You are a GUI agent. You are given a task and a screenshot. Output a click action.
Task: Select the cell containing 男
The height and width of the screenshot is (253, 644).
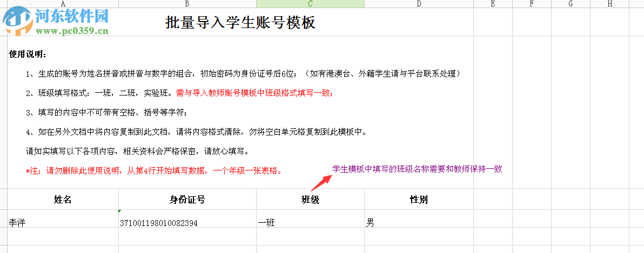(419, 219)
